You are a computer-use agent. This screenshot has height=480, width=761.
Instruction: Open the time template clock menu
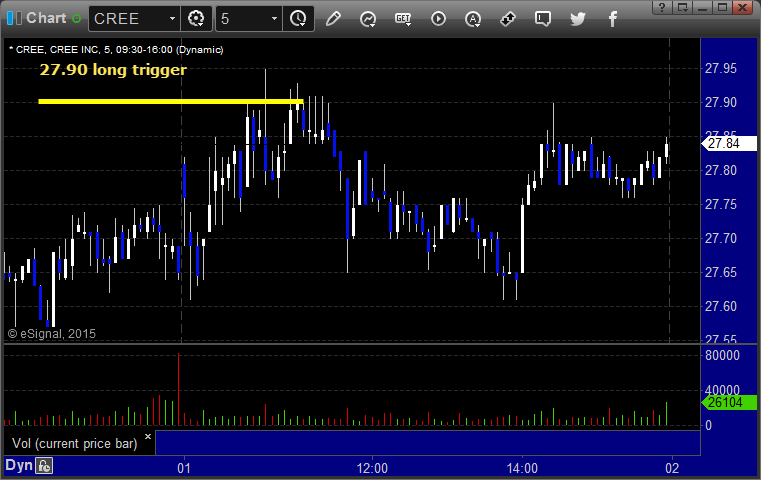(298, 19)
